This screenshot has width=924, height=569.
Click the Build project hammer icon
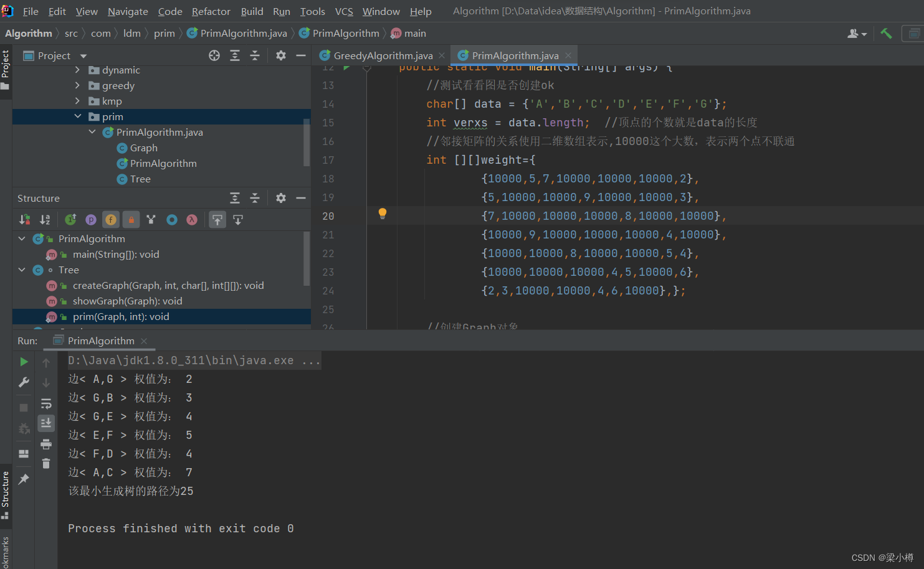click(x=886, y=34)
